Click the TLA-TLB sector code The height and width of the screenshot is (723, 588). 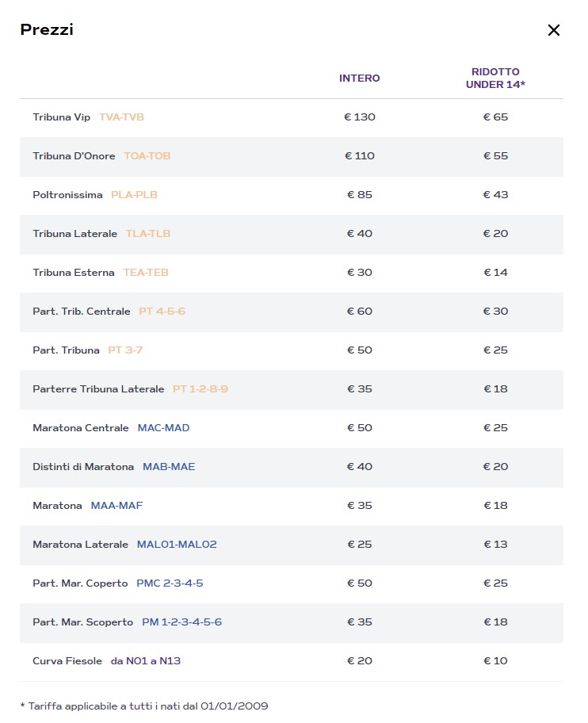point(147,234)
